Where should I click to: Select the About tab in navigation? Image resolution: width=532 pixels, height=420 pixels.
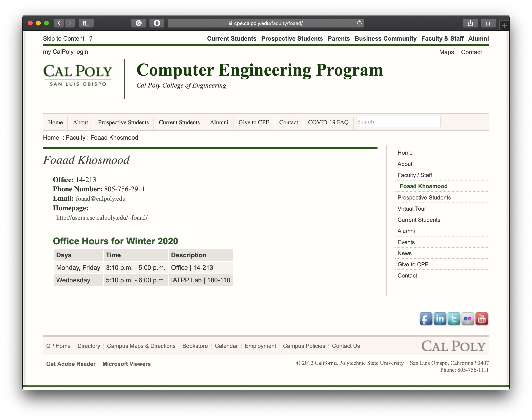[80, 122]
